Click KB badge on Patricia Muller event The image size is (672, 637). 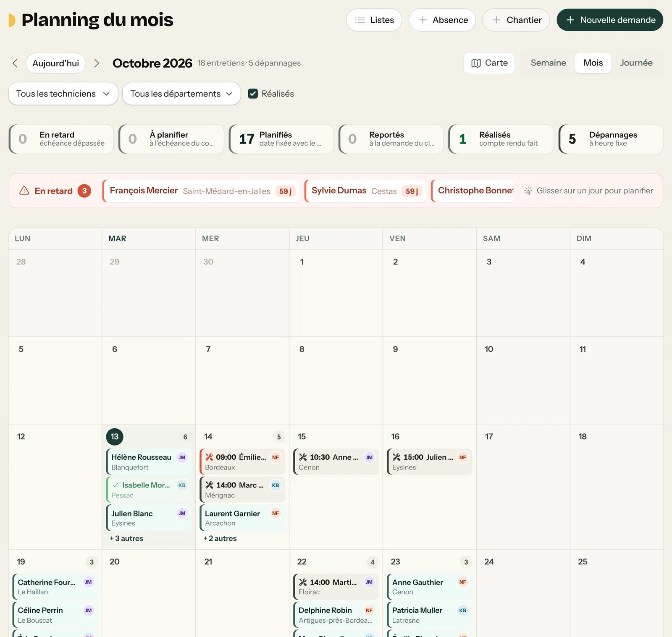click(x=463, y=611)
